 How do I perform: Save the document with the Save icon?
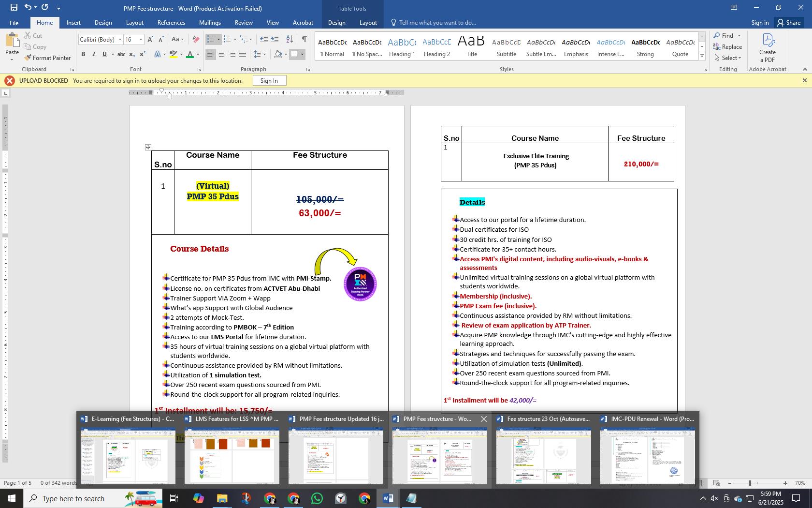point(14,7)
